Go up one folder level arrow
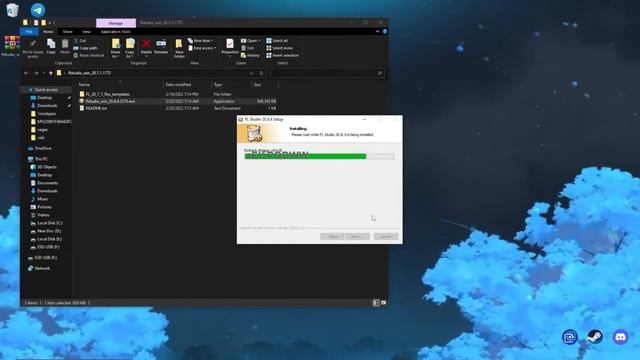 pyautogui.click(x=51, y=73)
